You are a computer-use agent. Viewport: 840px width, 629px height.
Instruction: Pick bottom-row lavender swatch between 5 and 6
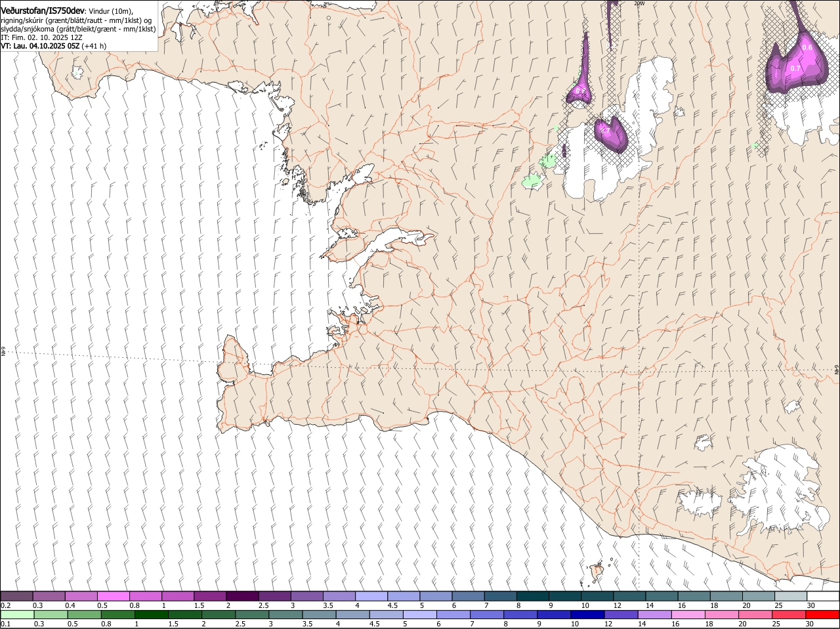click(419, 615)
